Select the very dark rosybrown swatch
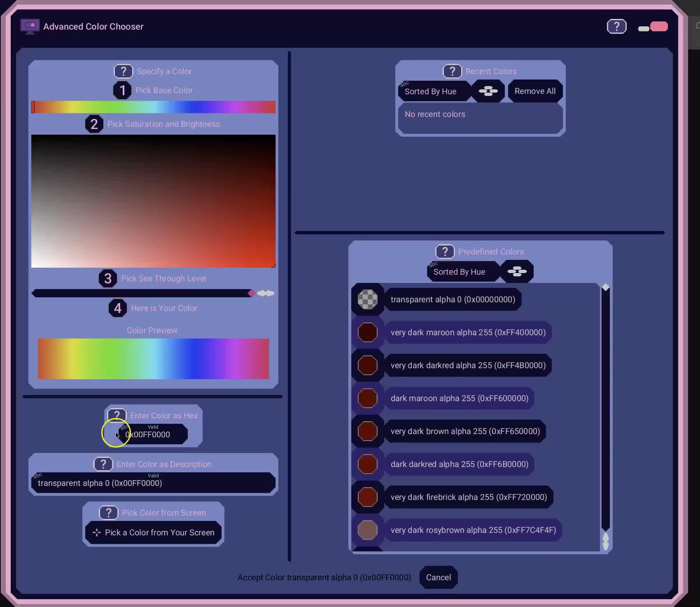This screenshot has width=700, height=607. click(x=368, y=530)
